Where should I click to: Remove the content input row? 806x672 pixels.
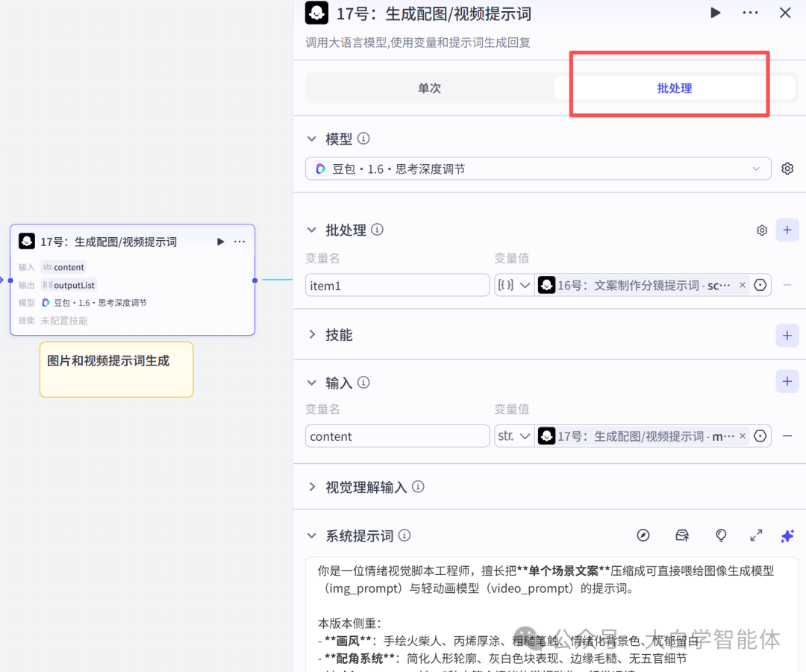(787, 436)
